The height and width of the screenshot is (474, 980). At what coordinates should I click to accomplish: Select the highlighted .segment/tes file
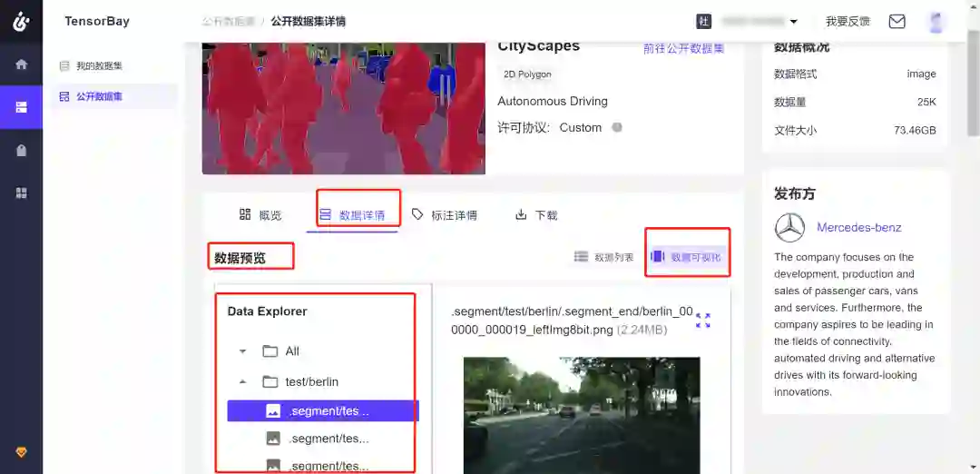323,410
